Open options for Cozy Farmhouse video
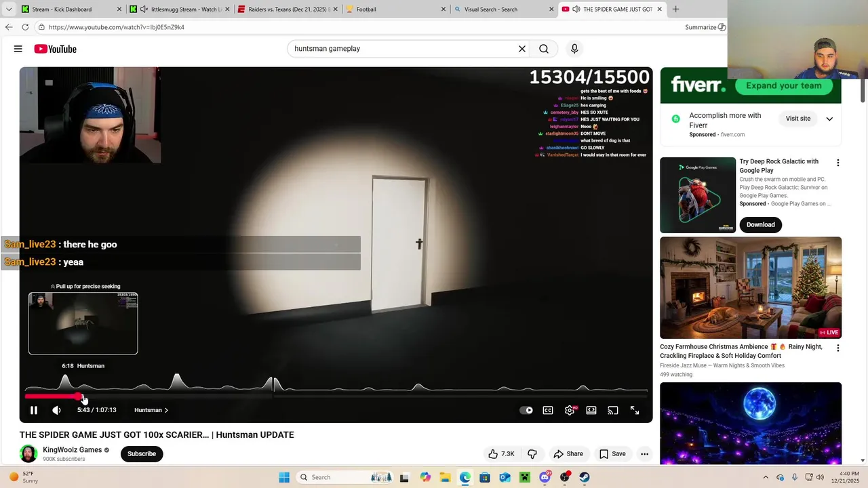The height and width of the screenshot is (488, 868). click(838, 348)
